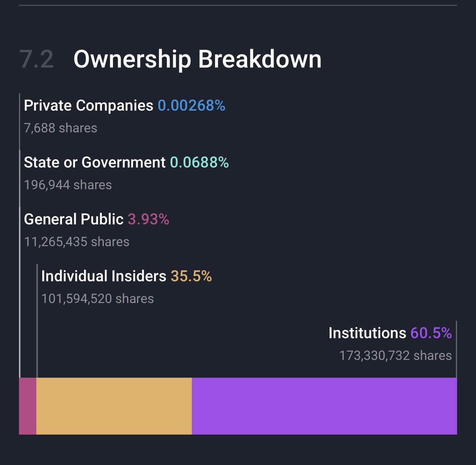Click the tan 35.5% percentage

191,276
